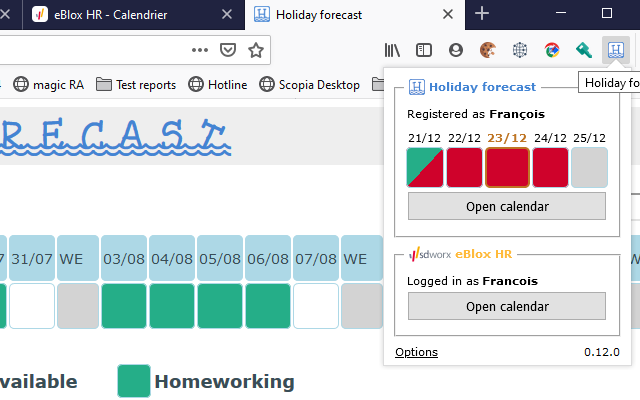
Task: Open the Test reports bookmark folder
Action: pyautogui.click(x=136, y=84)
